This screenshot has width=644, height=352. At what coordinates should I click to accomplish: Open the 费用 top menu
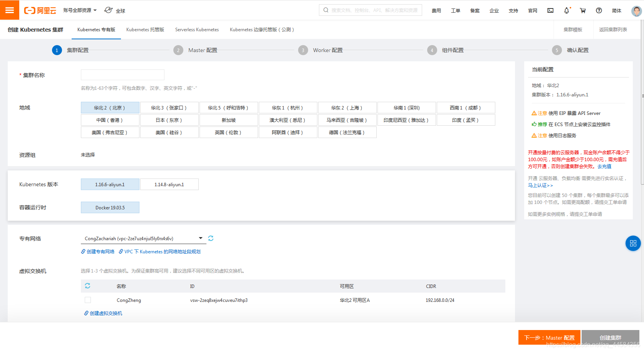(x=436, y=10)
